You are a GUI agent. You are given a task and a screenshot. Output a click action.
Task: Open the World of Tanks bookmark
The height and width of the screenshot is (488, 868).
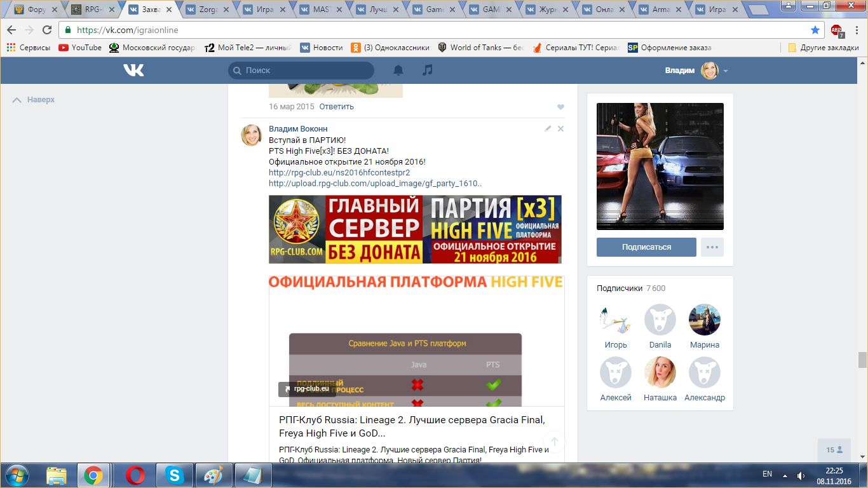pos(480,48)
